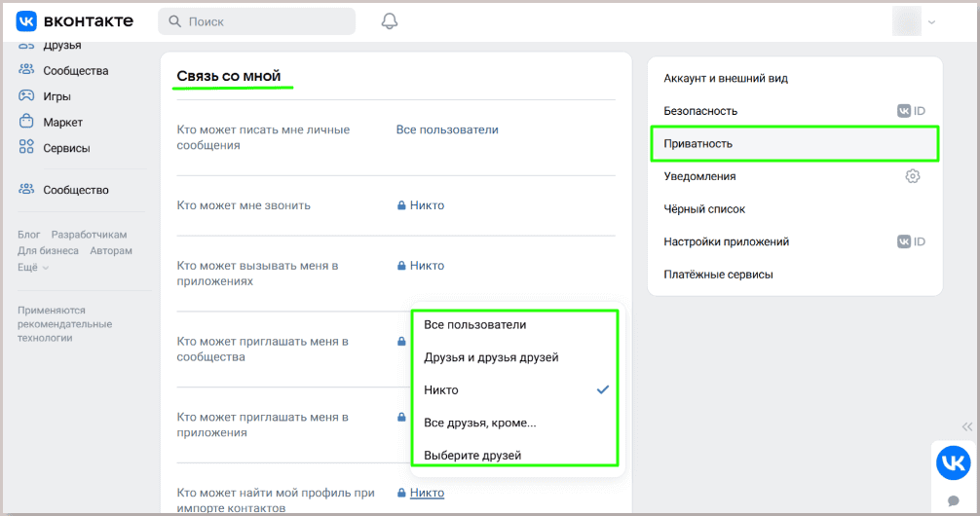Click the Маркет bag icon
The width and height of the screenshot is (980, 516).
[26, 121]
